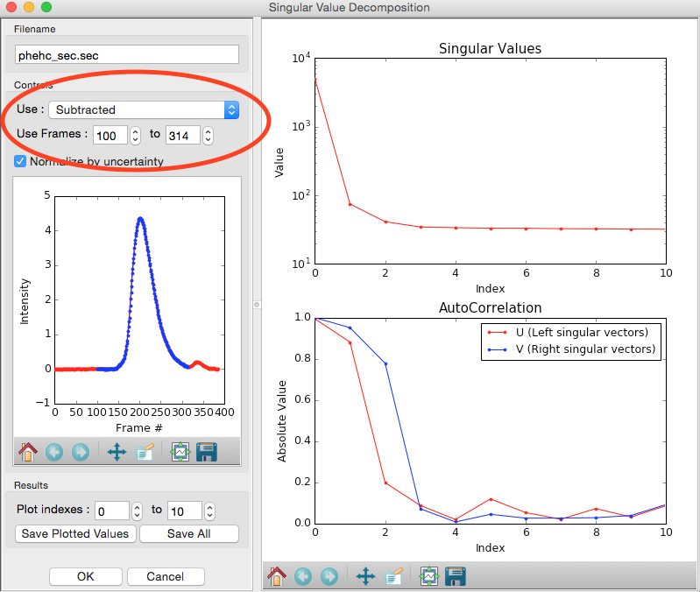Click the Save Plotted Values button
700x592 pixels.
(75, 533)
